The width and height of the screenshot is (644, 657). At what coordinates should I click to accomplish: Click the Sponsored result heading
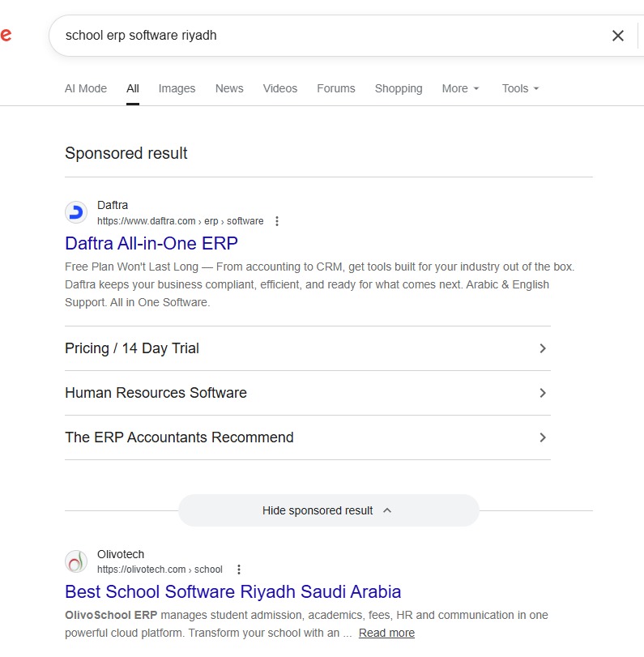coord(126,153)
